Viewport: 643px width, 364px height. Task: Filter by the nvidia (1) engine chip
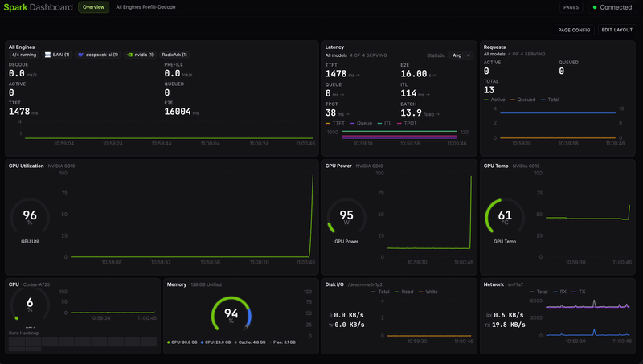pyautogui.click(x=140, y=55)
